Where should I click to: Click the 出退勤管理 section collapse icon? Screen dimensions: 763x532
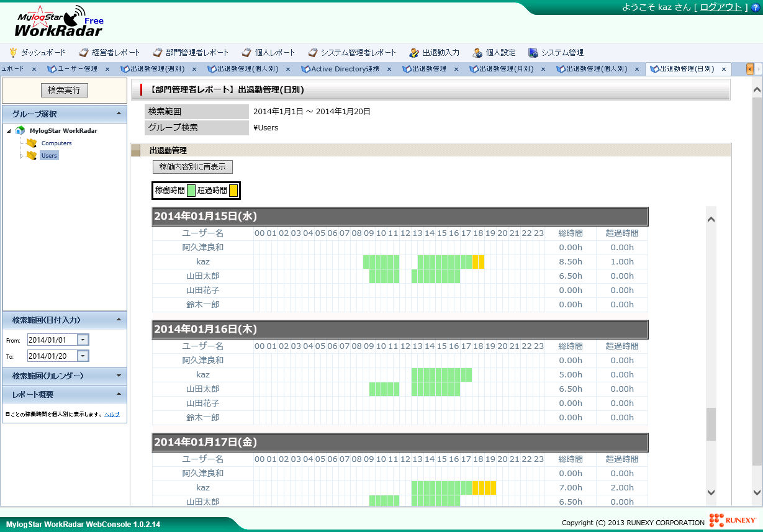click(x=136, y=150)
